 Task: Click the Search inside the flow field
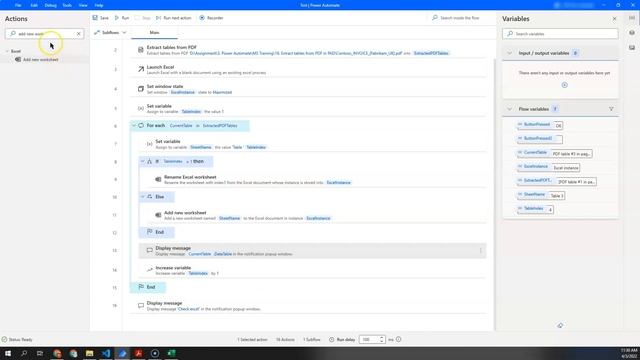[459, 18]
